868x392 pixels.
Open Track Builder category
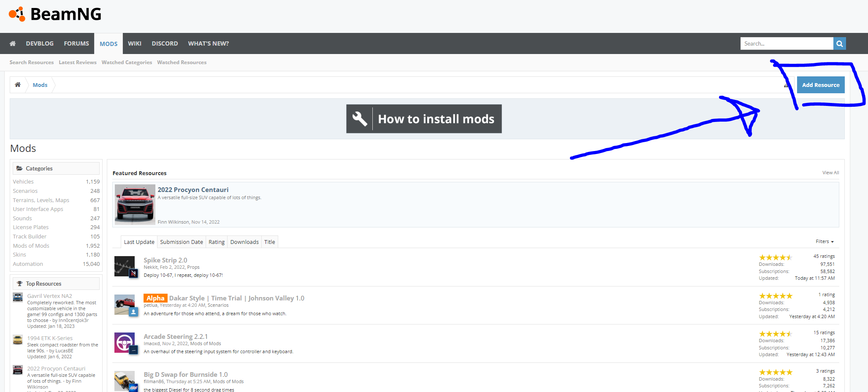pos(30,236)
